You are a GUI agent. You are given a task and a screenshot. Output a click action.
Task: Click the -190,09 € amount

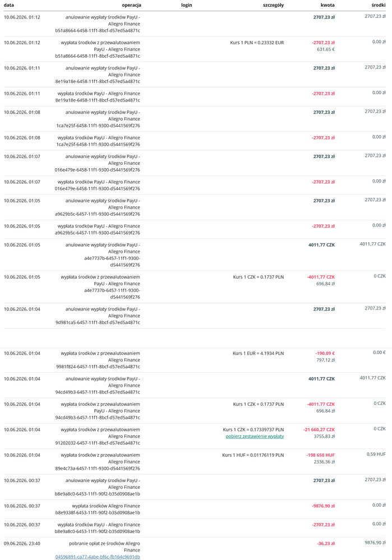coord(325,353)
